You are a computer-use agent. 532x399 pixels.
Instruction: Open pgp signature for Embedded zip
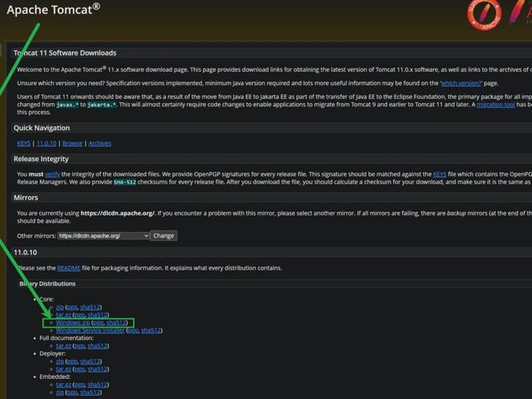pos(72,392)
